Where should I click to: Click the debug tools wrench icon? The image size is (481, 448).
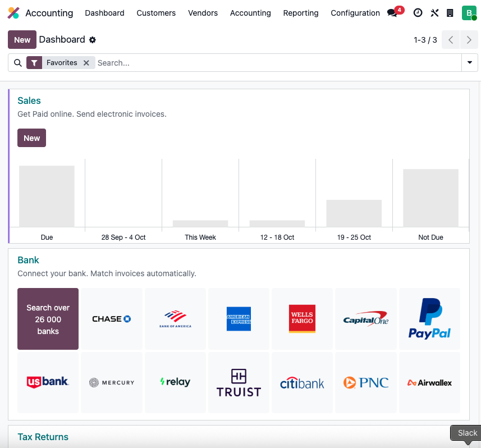pyautogui.click(x=434, y=13)
